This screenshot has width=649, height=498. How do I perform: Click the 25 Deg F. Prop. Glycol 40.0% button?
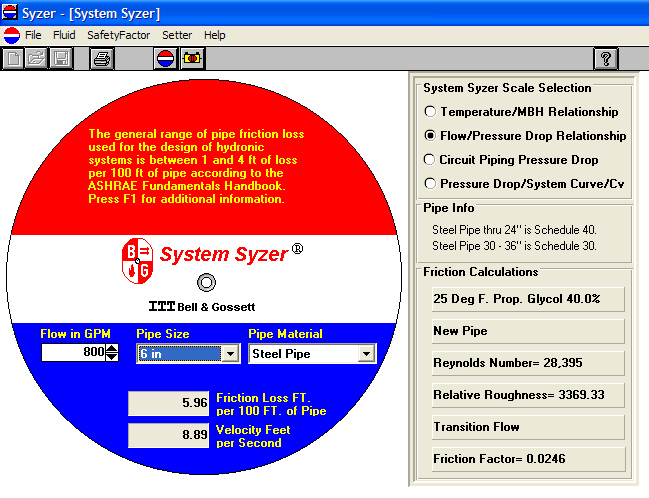coord(528,299)
